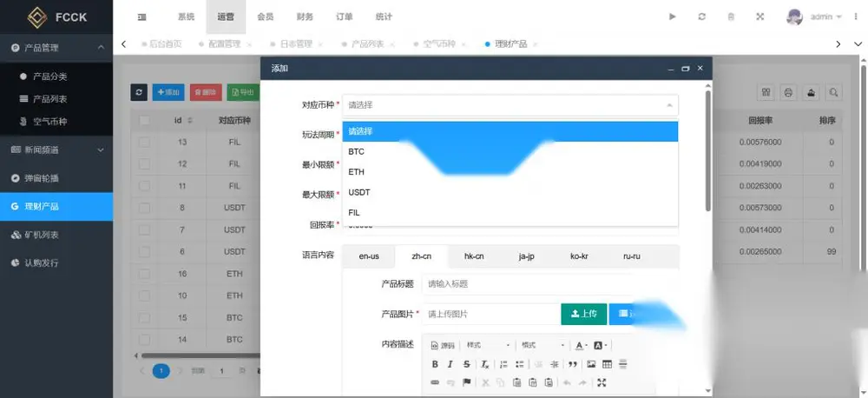The image size is (868, 398).
Task: Check the row with id 7
Action: (144, 229)
